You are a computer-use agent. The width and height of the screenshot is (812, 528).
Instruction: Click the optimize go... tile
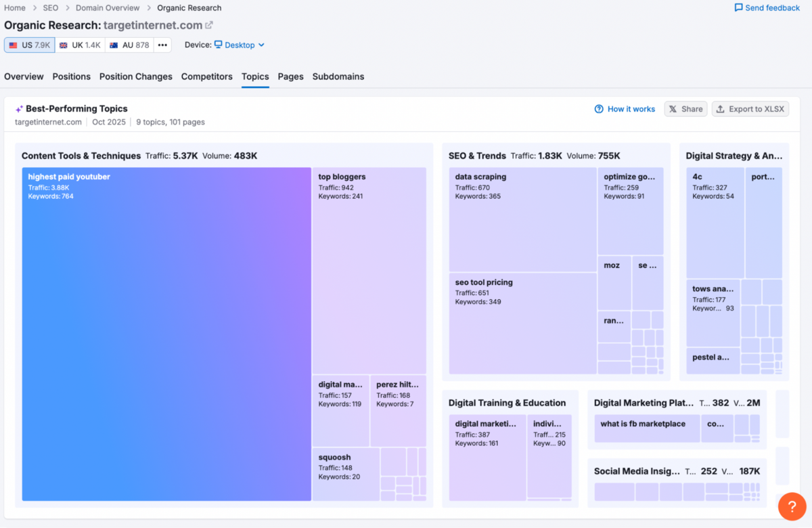click(630, 211)
